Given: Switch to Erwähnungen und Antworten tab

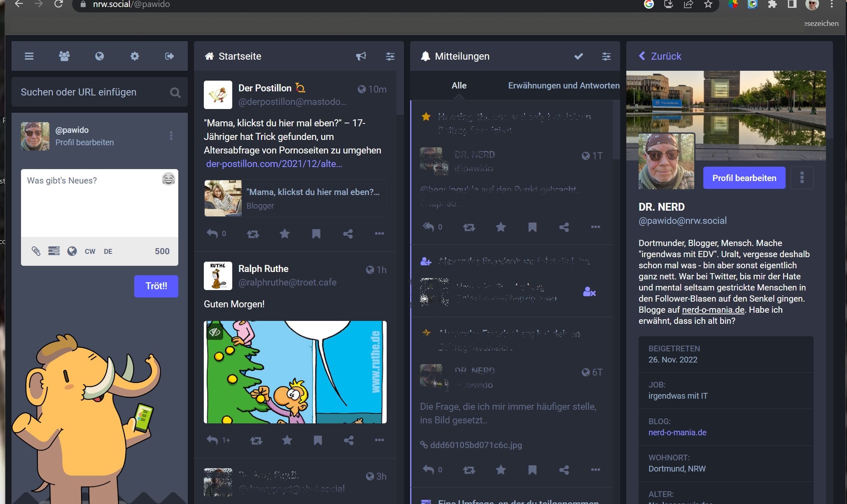Looking at the screenshot, I should pos(564,86).
